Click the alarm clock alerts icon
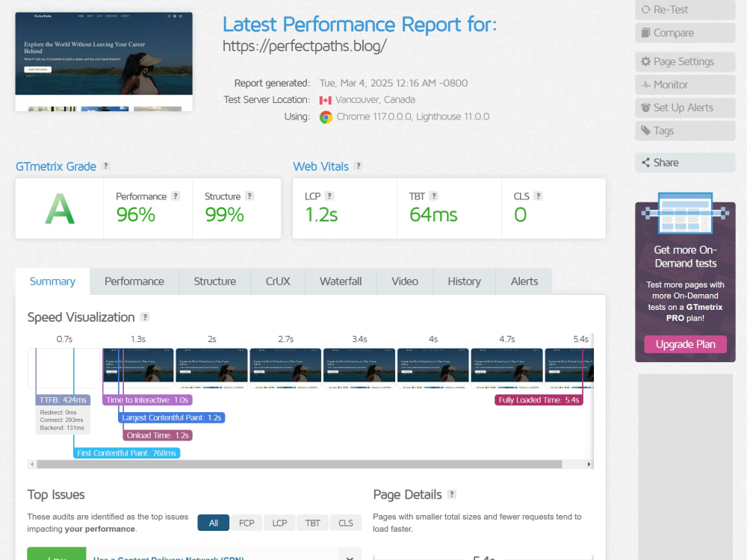 pos(645,108)
